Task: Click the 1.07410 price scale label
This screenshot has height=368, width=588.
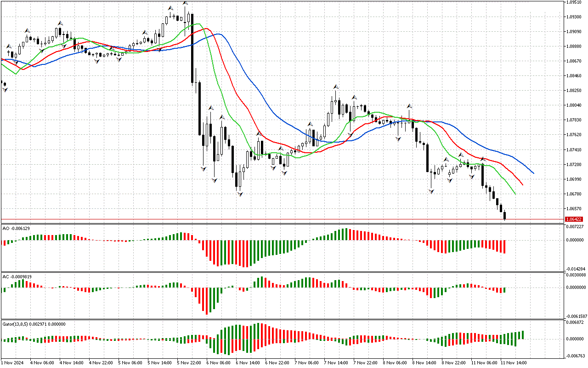Action: pos(574,149)
